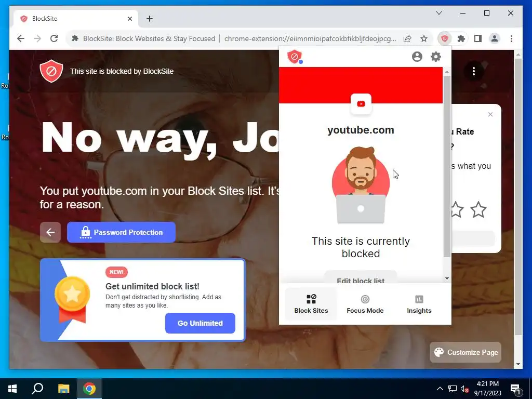This screenshot has width=532, height=399.
Task: Switch to Focus Mode tab in popup
Action: pyautogui.click(x=365, y=304)
